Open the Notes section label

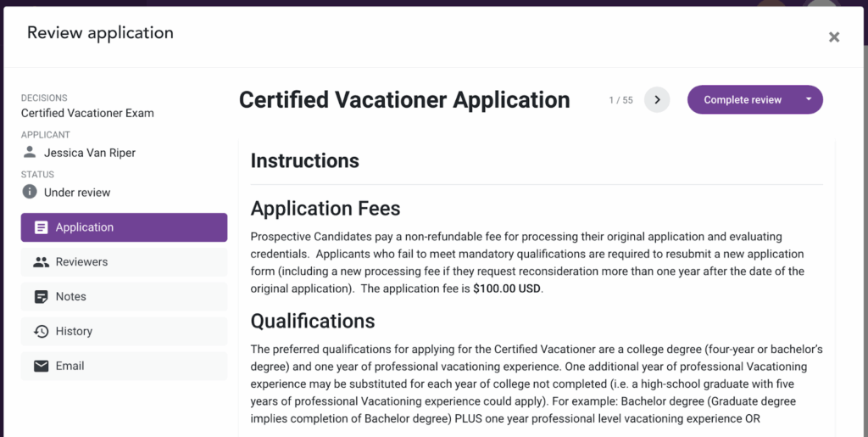click(x=71, y=297)
